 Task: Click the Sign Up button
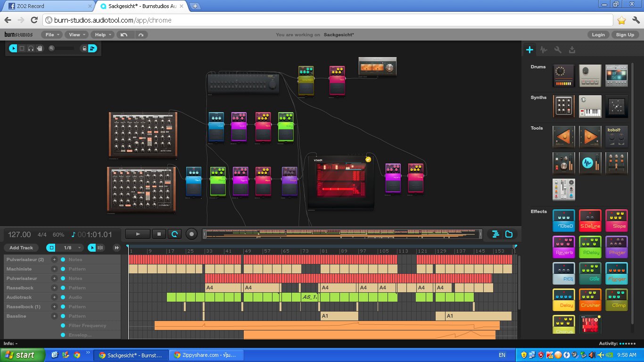click(x=625, y=34)
